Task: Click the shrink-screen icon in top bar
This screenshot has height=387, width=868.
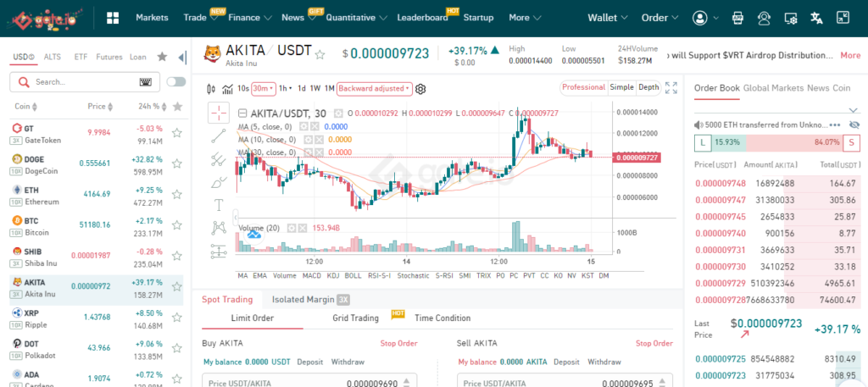Action: 843,18
